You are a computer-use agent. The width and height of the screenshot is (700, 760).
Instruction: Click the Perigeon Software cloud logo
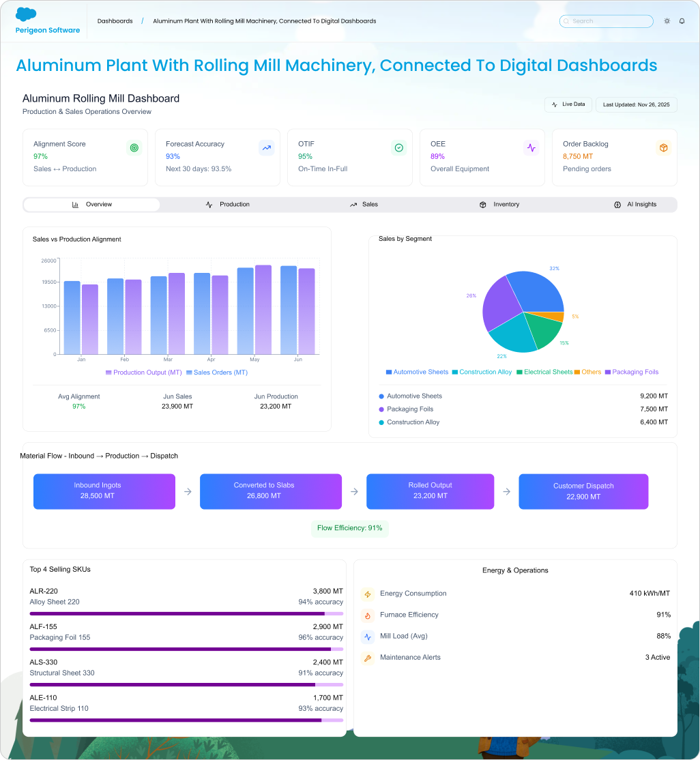tap(26, 14)
